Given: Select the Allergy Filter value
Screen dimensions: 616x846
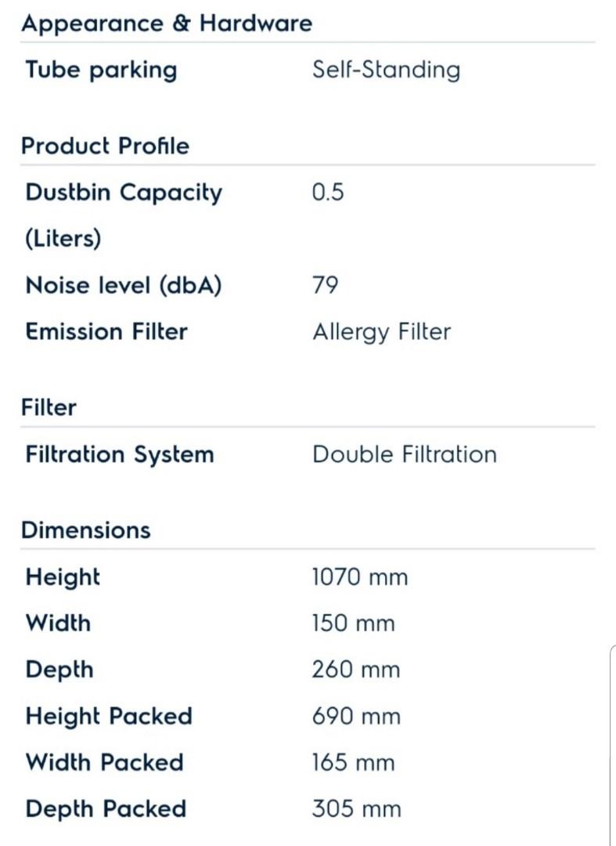Looking at the screenshot, I should click(x=381, y=331).
